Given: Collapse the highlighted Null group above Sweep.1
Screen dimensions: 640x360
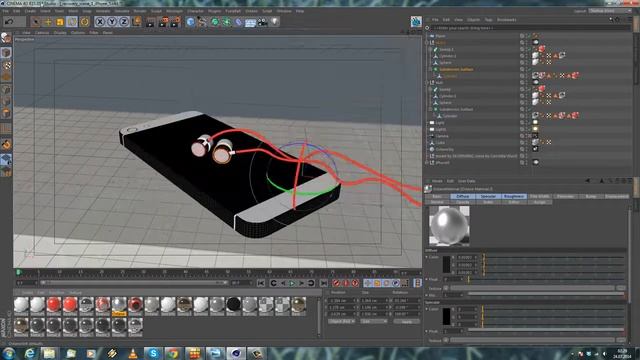Looking at the screenshot, I should pyautogui.click(x=427, y=42).
